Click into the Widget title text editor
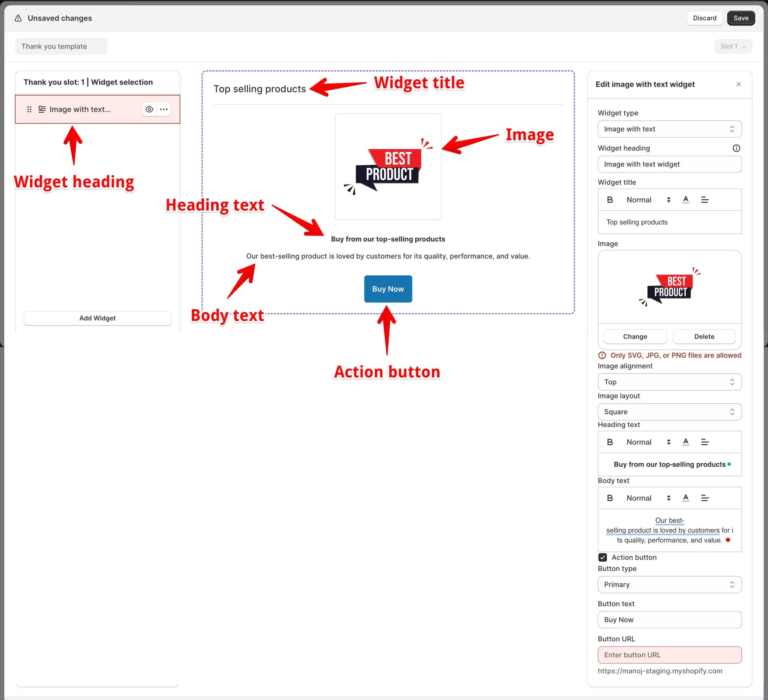 point(669,222)
